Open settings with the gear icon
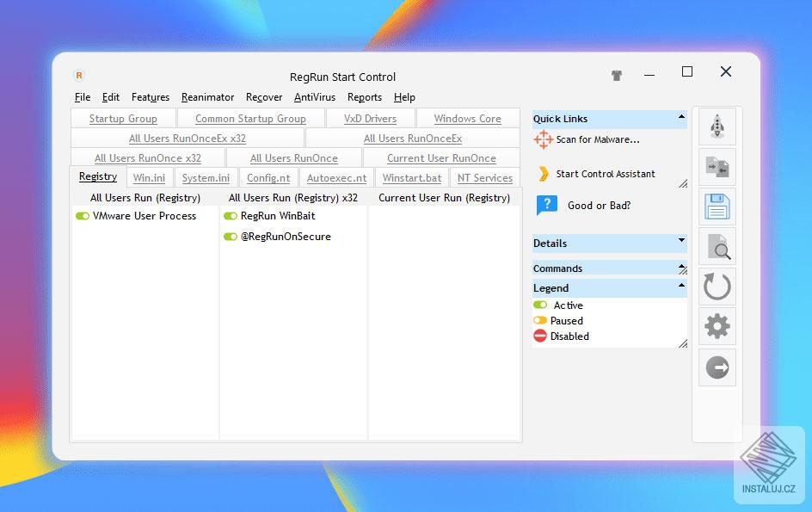 [717, 326]
